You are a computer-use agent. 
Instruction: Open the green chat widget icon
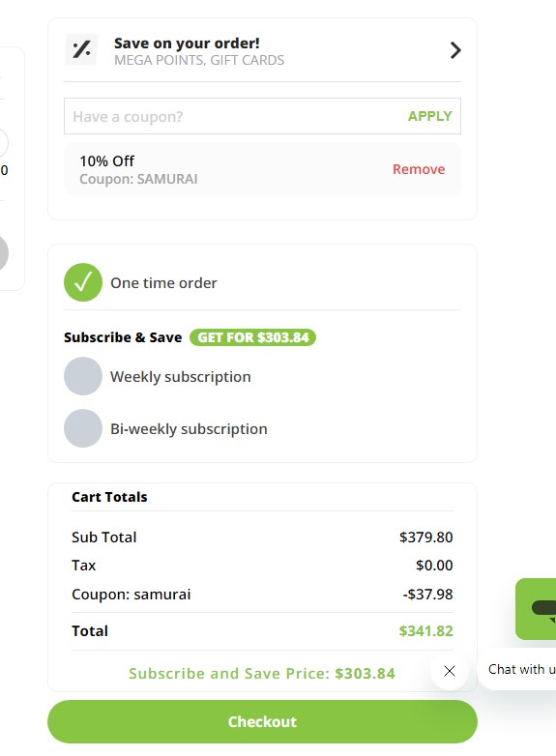[536, 609]
